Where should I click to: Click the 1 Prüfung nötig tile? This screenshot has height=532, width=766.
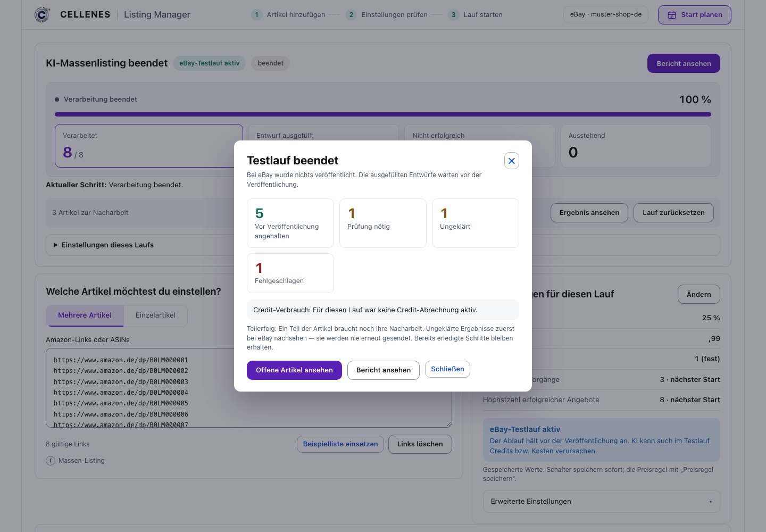pos(383,223)
